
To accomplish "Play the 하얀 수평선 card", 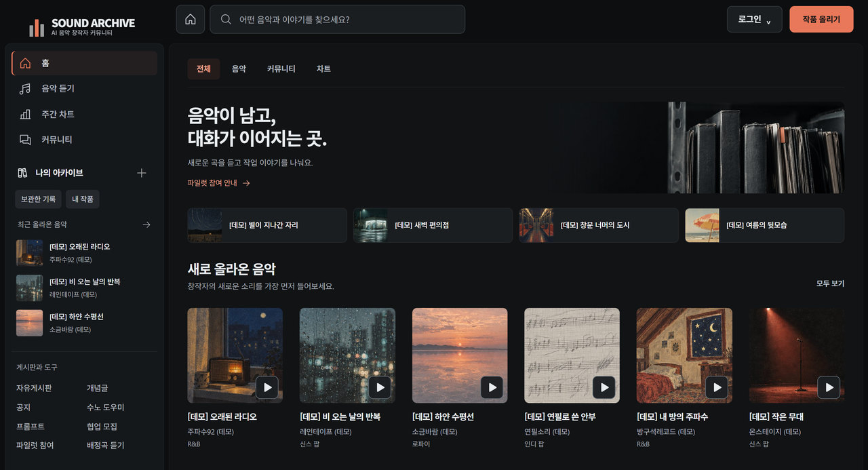I will pyautogui.click(x=492, y=387).
